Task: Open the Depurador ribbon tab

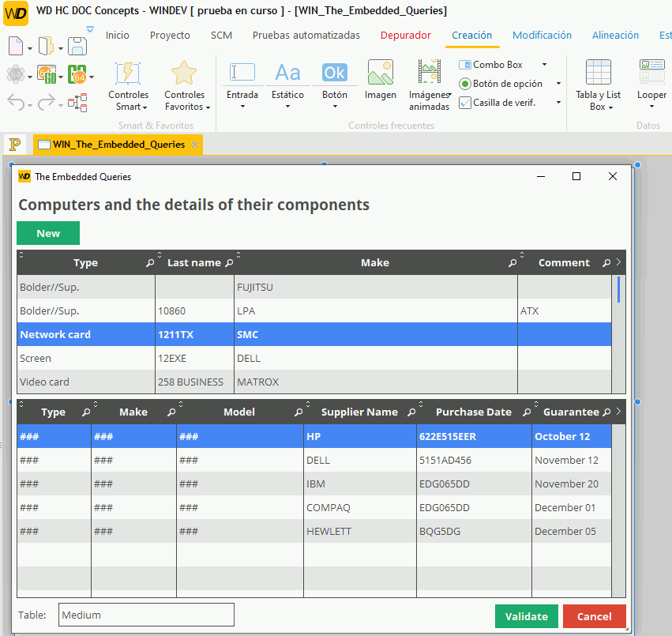Action: pos(405,36)
